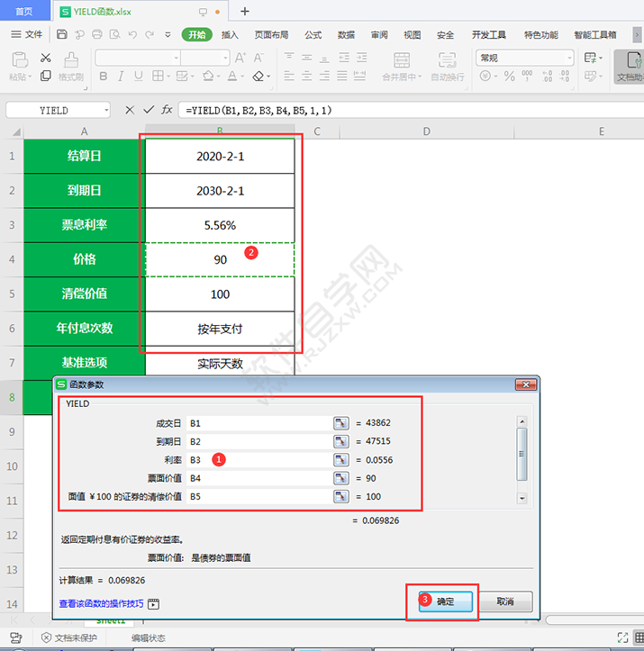The height and width of the screenshot is (651, 644).
Task: Click the Print icon in quick toolbar
Action: click(x=97, y=34)
